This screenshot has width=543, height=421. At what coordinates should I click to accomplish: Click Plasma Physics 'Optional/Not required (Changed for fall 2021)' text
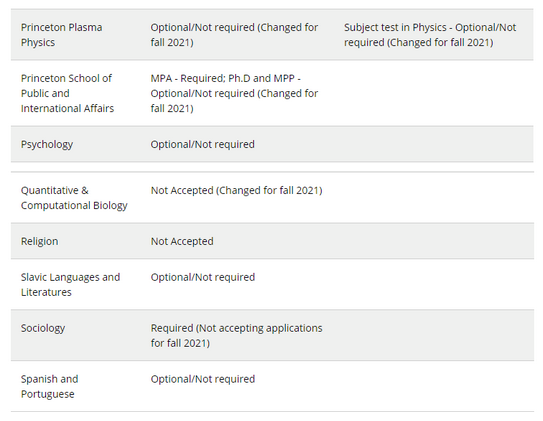234,35
